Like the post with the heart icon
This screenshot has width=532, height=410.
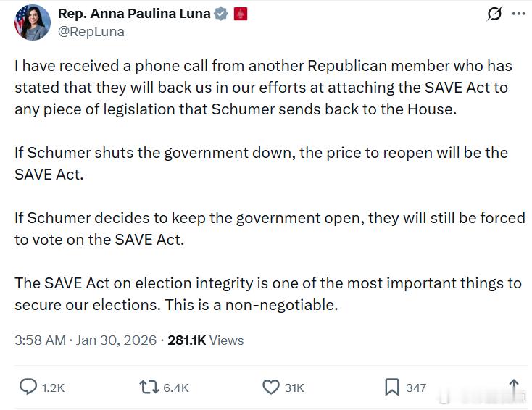pos(270,388)
